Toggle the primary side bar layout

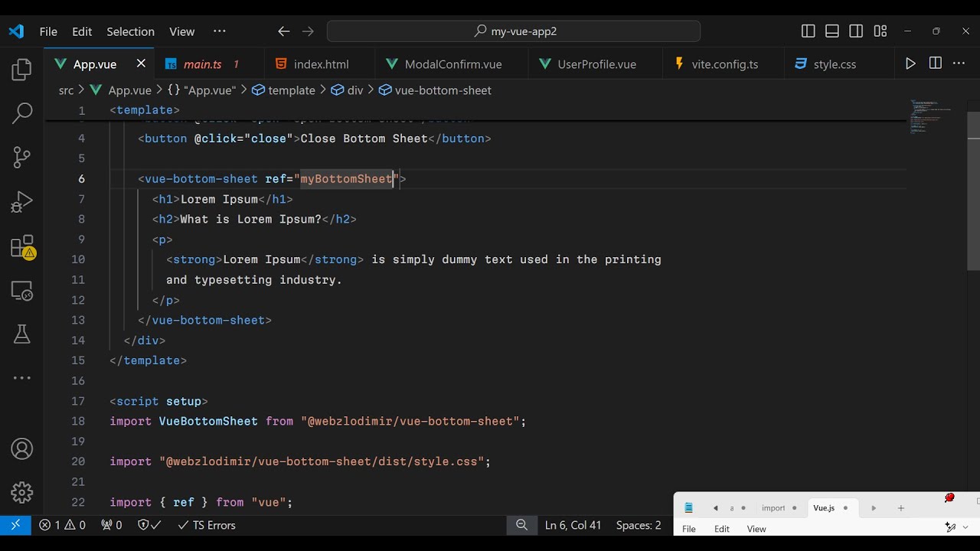(808, 31)
